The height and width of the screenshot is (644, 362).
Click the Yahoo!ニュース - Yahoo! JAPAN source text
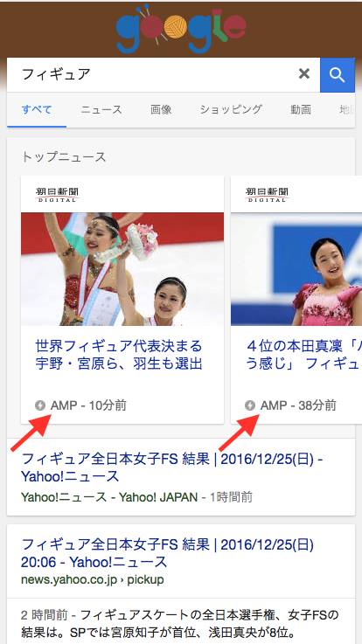point(109,497)
